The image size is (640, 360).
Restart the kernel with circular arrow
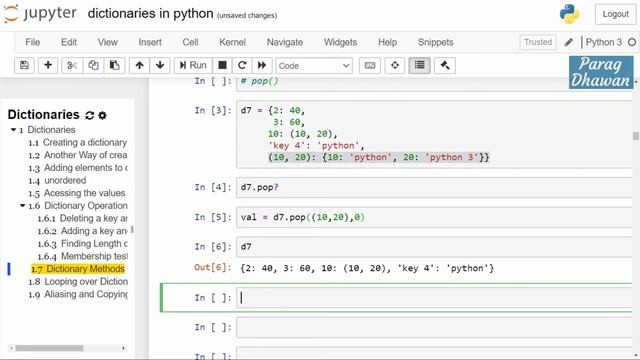click(x=242, y=65)
